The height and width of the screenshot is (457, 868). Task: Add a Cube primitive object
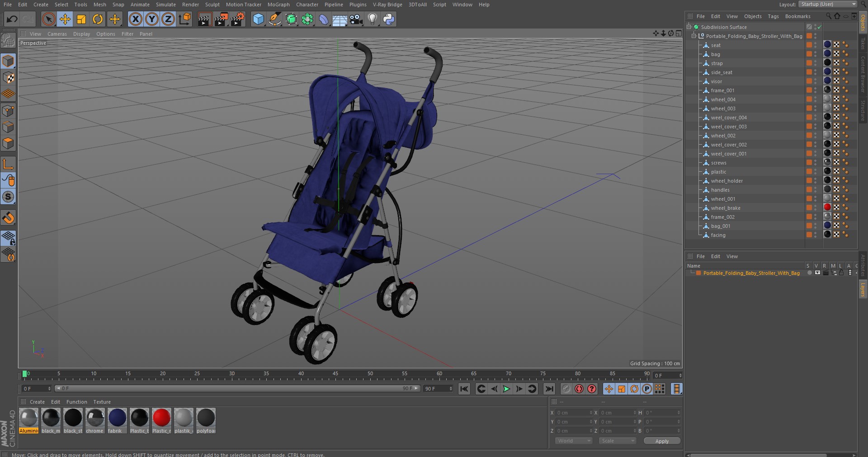coord(258,19)
